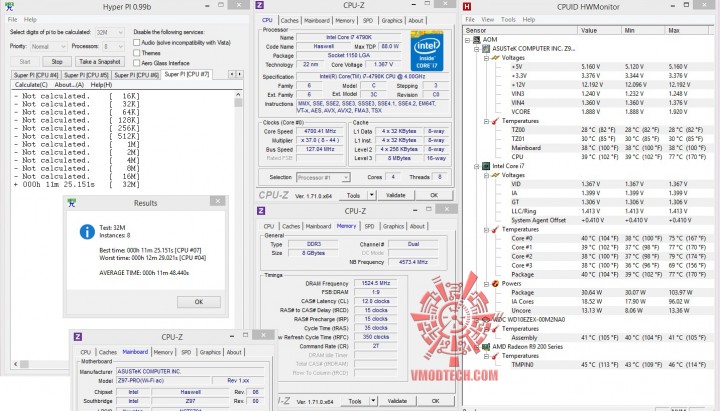Click the Powers flame icon in HWMonitor
720x411 pixels.
coord(495,283)
